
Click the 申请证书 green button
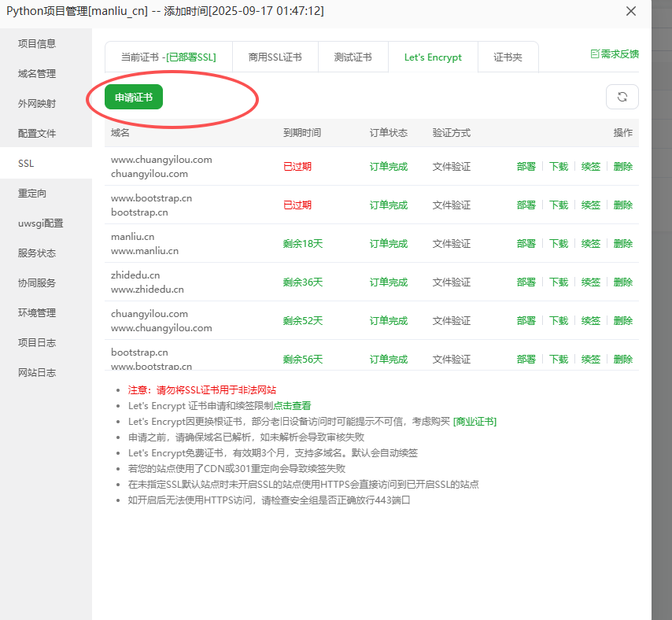(132, 96)
